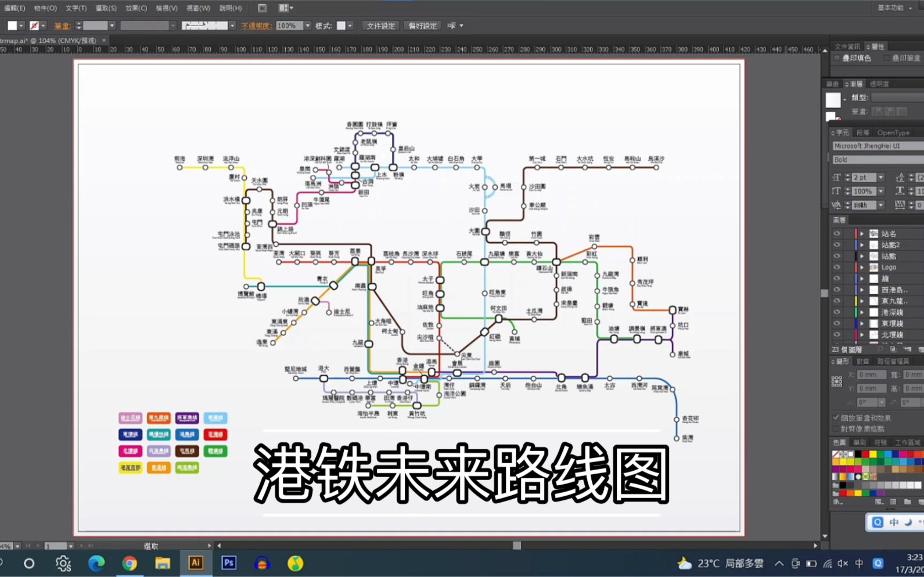Open the 編輯(E) menu

point(15,8)
